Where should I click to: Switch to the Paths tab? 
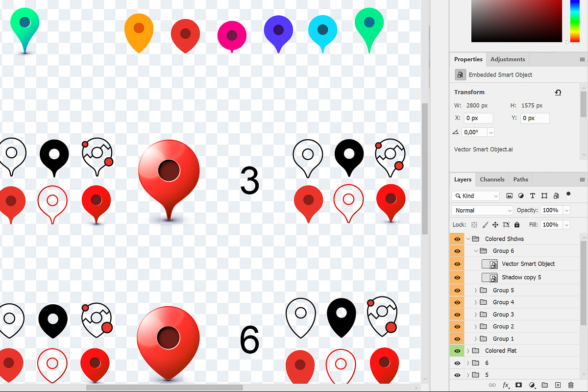(521, 179)
